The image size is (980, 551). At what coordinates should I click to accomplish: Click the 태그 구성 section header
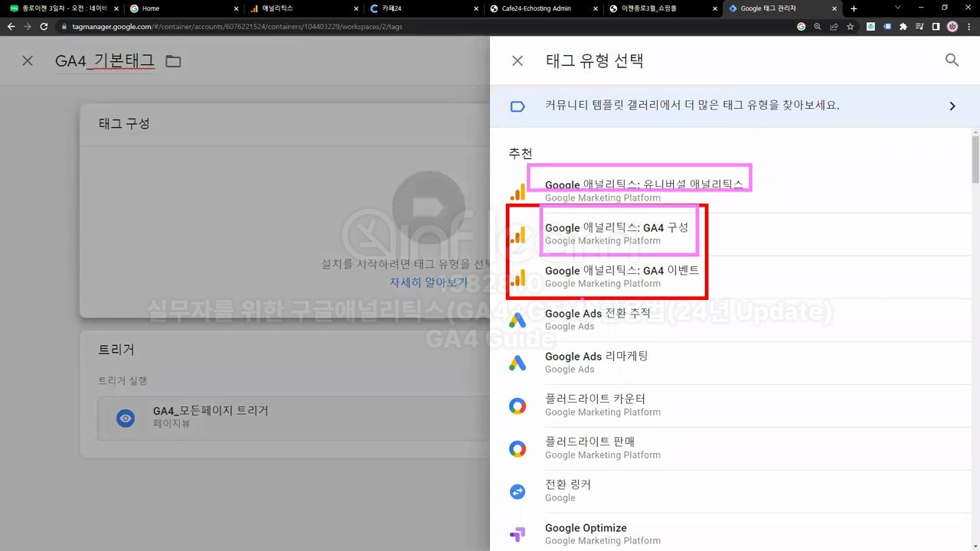[x=124, y=123]
